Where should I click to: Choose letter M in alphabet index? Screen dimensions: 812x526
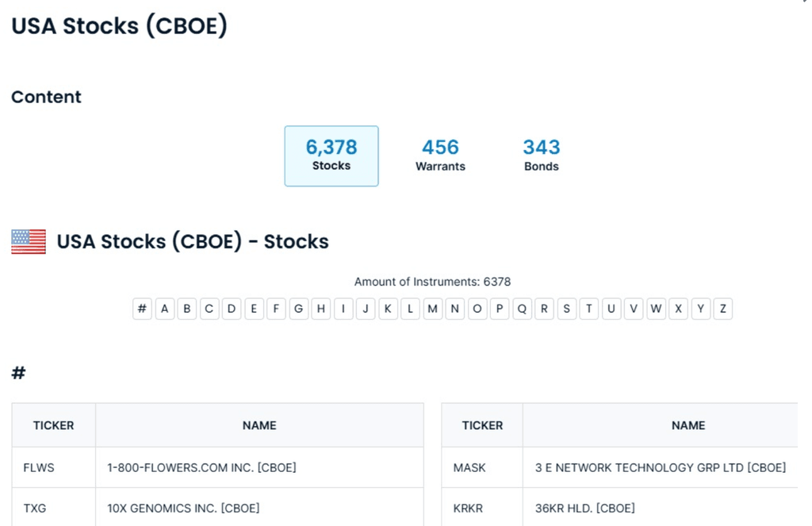(x=432, y=309)
